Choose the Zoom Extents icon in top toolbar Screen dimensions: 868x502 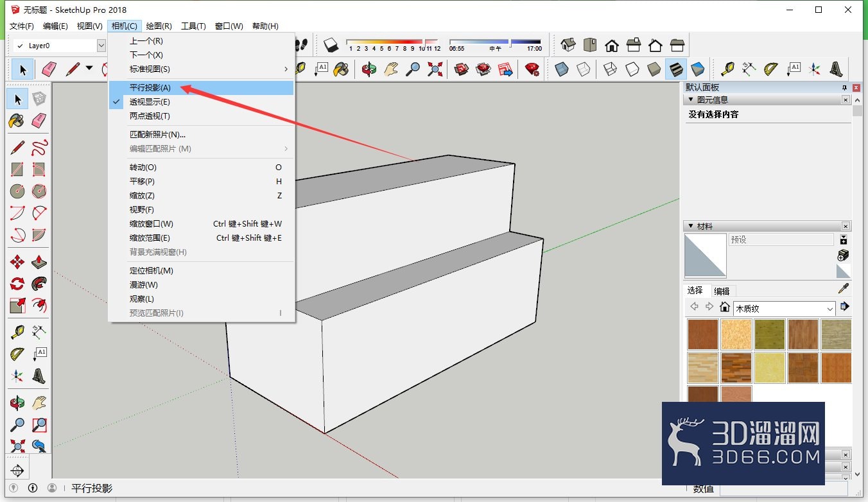[435, 69]
